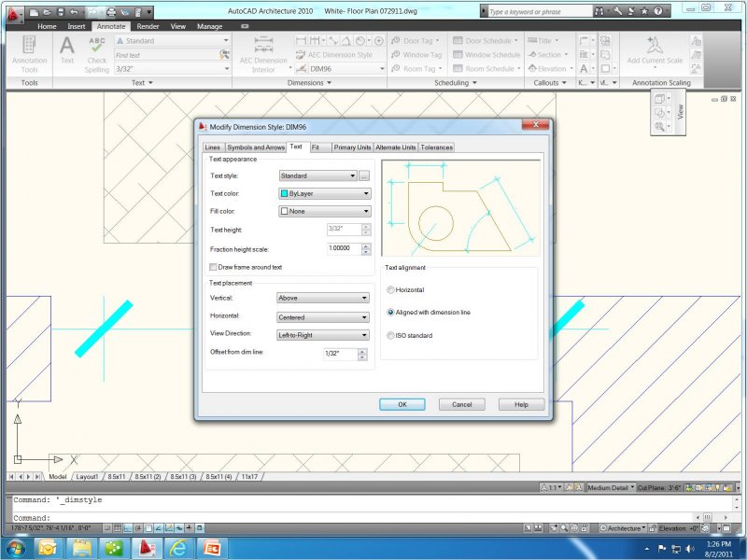Select the Text tool in the ribbon

point(67,50)
